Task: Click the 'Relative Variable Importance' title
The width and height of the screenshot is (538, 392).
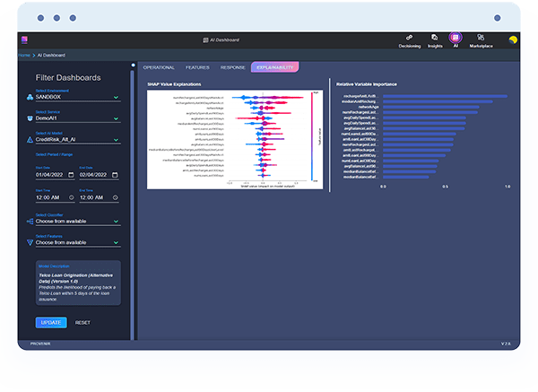Action: tap(367, 84)
